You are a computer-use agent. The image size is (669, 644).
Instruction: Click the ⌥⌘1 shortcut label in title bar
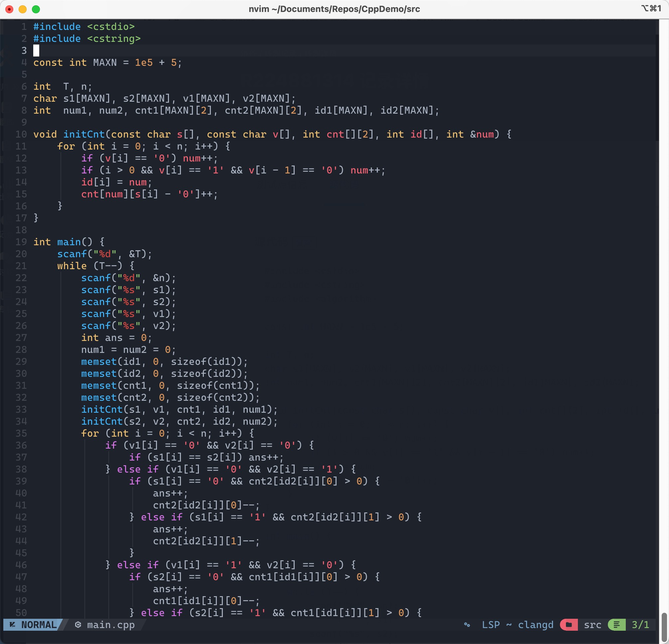click(x=651, y=9)
